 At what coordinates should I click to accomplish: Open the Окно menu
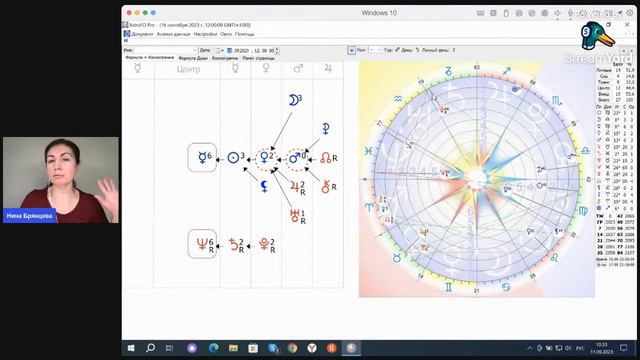226,34
